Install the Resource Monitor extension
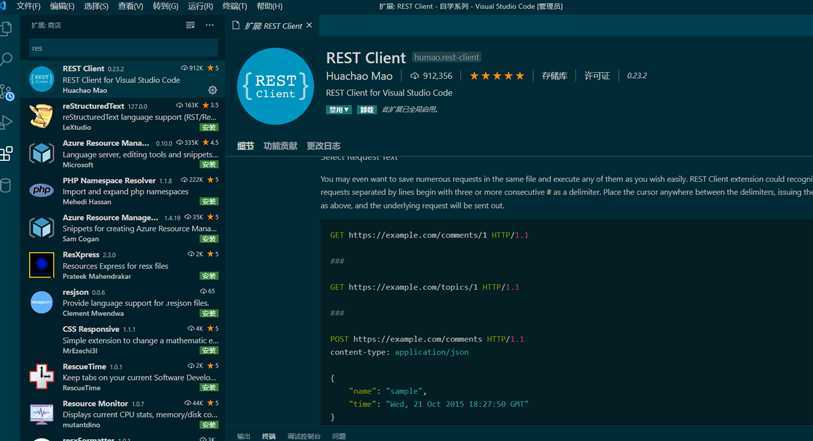This screenshot has width=813, height=441. point(209,425)
